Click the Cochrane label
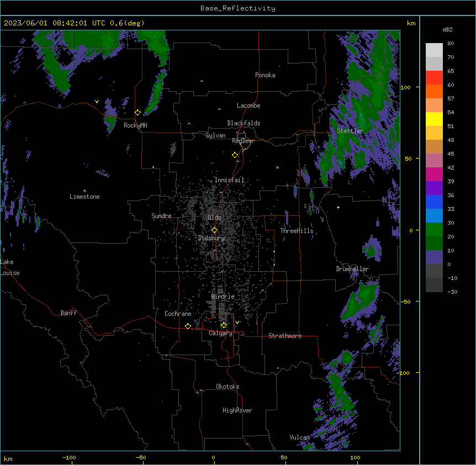Image resolution: width=476 pixels, height=465 pixels. (178, 314)
